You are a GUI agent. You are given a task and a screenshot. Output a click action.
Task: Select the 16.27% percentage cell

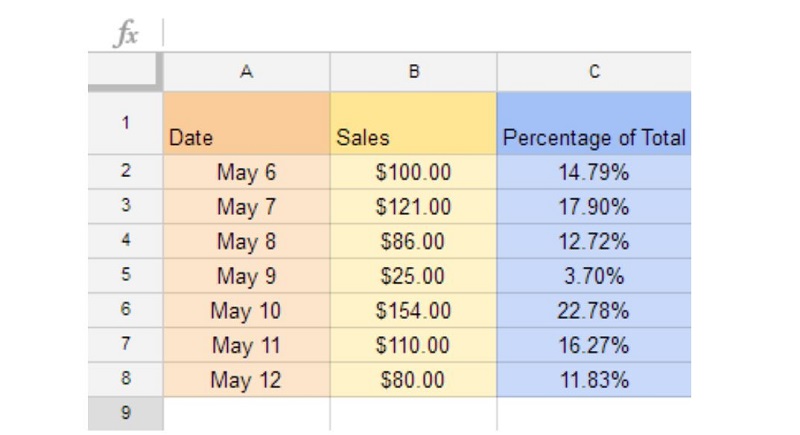[x=594, y=345]
